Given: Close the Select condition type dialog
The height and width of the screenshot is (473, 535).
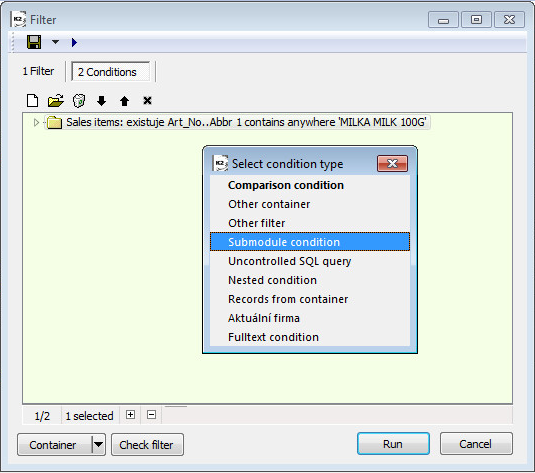Looking at the screenshot, I should point(392,163).
